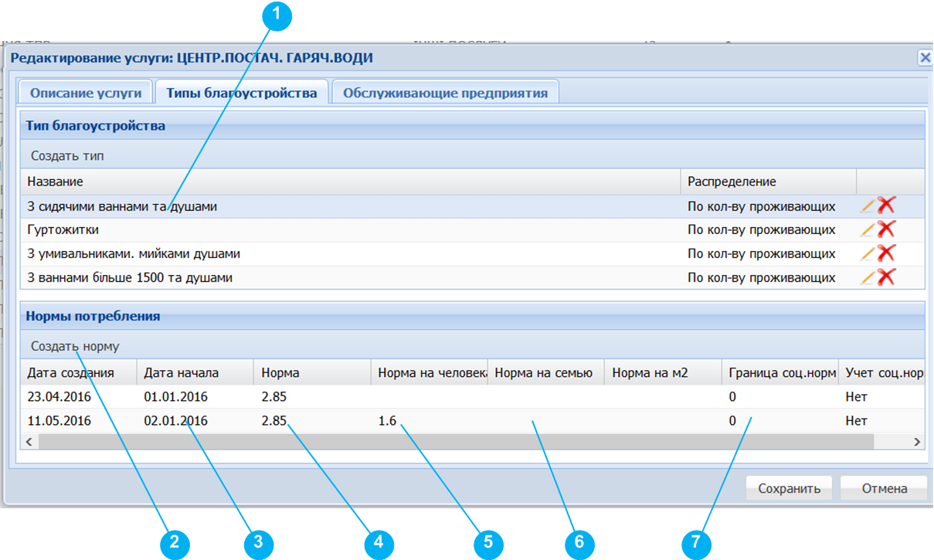The image size is (934, 560).
Task: Click the per-person norm value 1.6
Action: click(x=387, y=421)
